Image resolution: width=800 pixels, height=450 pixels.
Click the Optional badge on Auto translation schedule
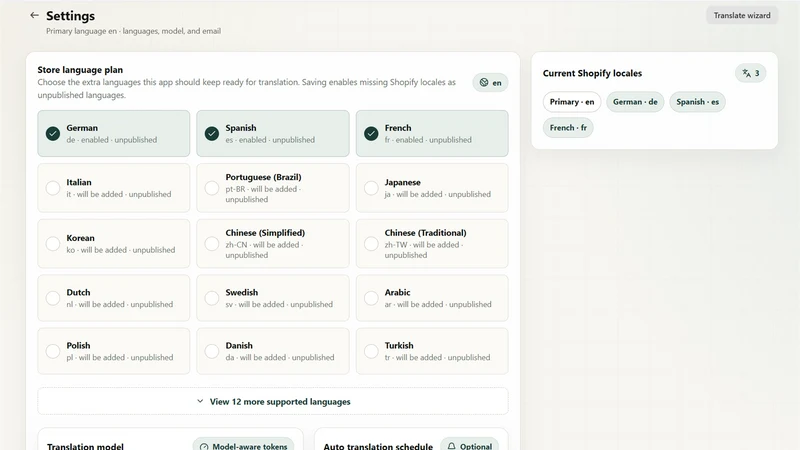coord(469,445)
